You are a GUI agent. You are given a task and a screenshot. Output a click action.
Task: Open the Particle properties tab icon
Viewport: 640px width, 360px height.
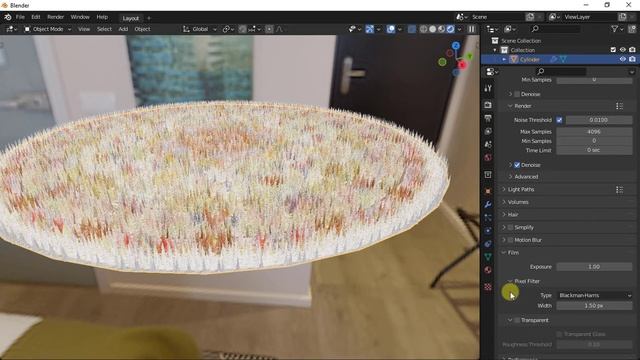488,218
